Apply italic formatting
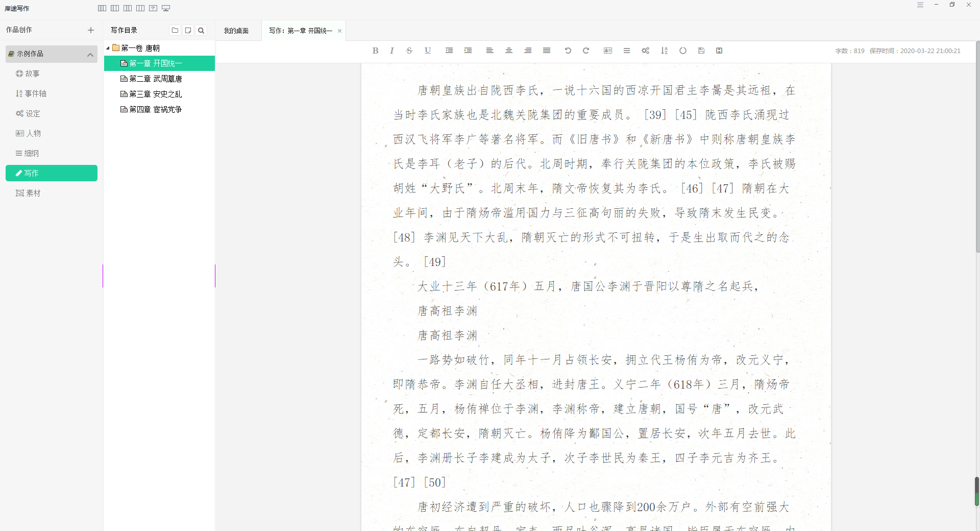The image size is (980, 531). (x=391, y=51)
